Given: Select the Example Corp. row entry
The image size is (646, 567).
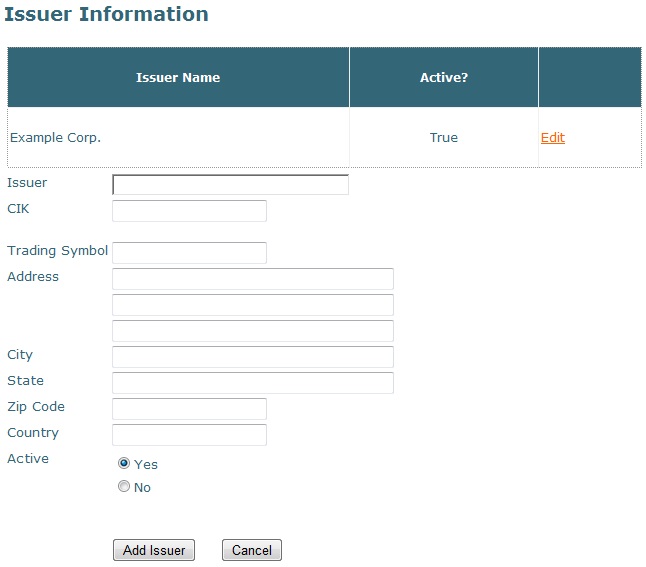Looking at the screenshot, I should (56, 138).
